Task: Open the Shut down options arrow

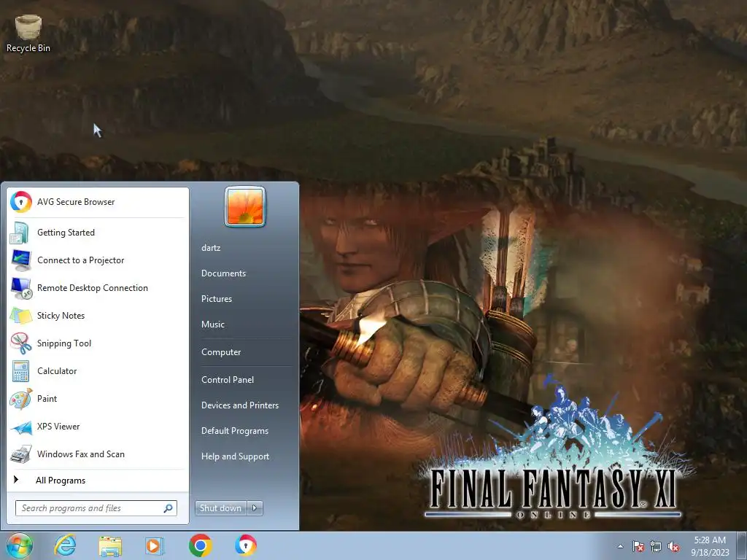Action: tap(255, 508)
